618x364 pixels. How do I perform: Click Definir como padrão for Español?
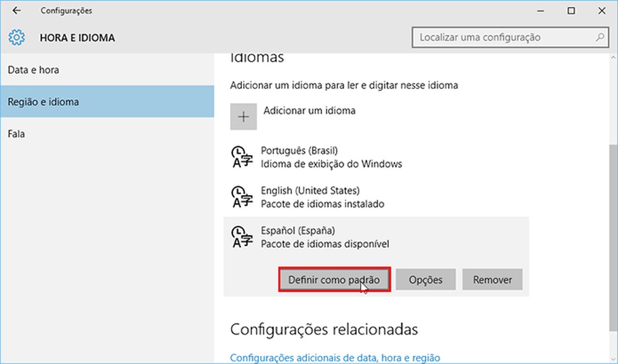pos(334,279)
